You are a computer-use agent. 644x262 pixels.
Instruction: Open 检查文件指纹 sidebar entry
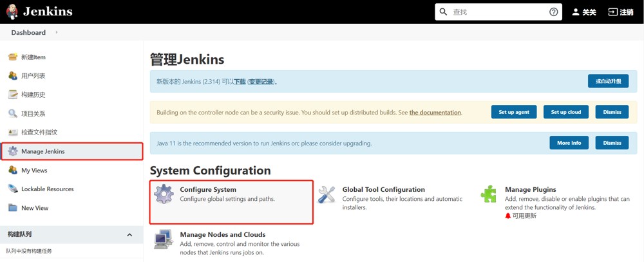click(39, 133)
